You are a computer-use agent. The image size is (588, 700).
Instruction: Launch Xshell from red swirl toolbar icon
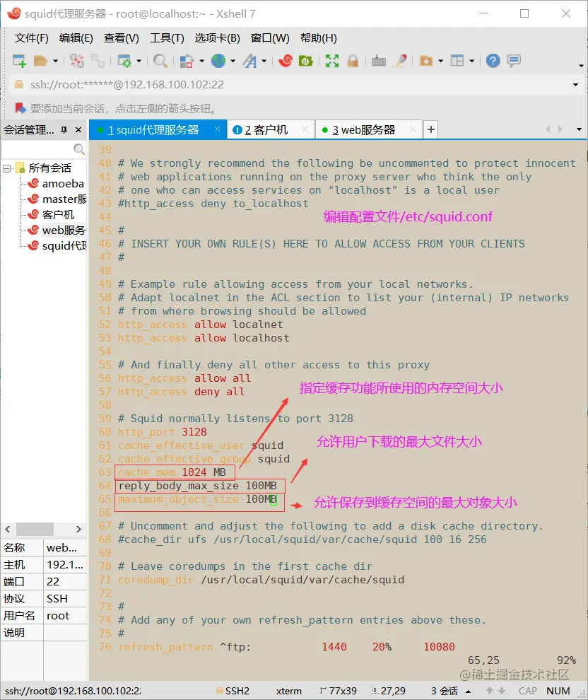coord(285,61)
